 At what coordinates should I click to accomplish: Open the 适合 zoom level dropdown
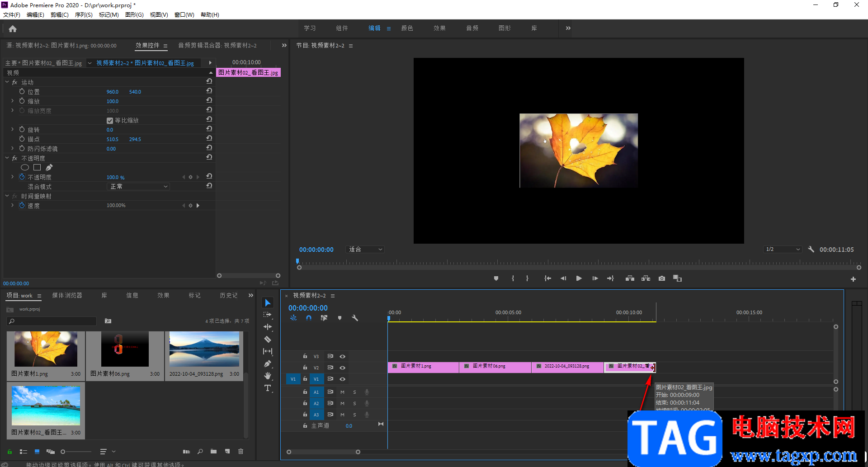(x=365, y=250)
